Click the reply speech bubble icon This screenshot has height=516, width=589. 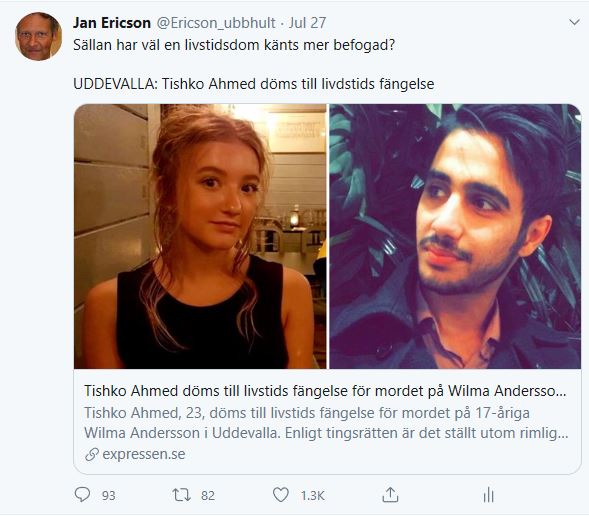pyautogui.click(x=82, y=494)
